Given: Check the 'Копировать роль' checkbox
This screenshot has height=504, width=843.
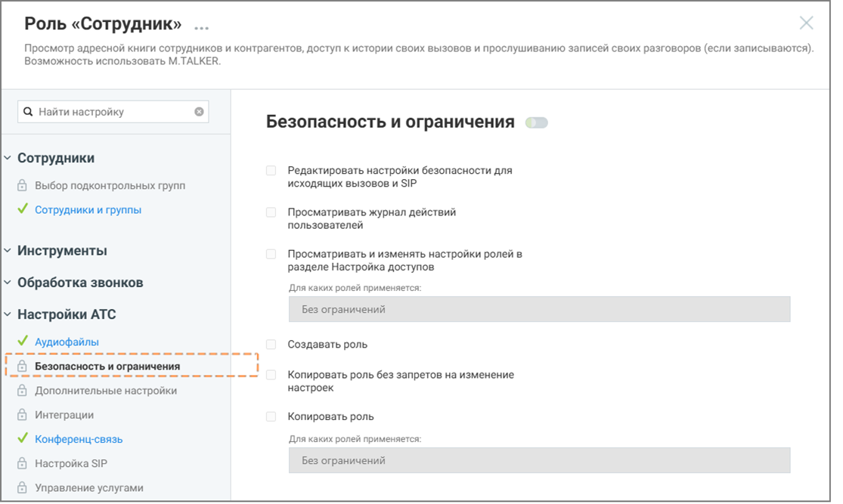Looking at the screenshot, I should tap(271, 416).
